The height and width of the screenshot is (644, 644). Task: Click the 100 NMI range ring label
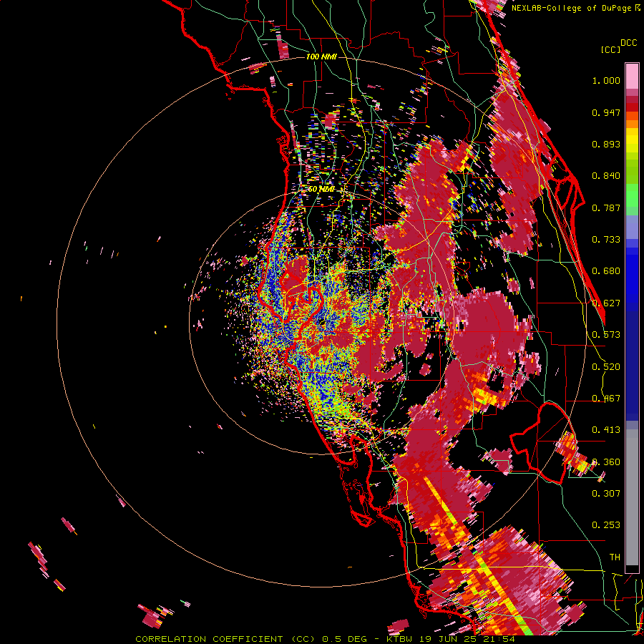321,57
